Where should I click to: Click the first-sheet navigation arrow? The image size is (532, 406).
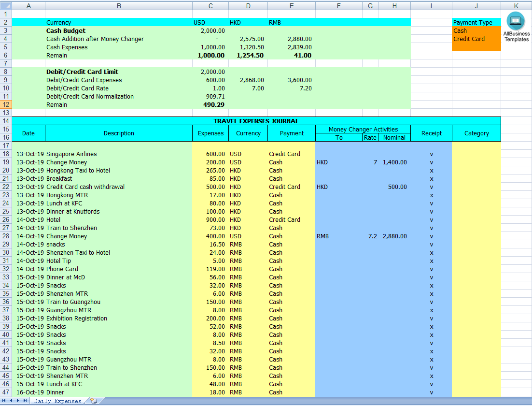coord(5,401)
